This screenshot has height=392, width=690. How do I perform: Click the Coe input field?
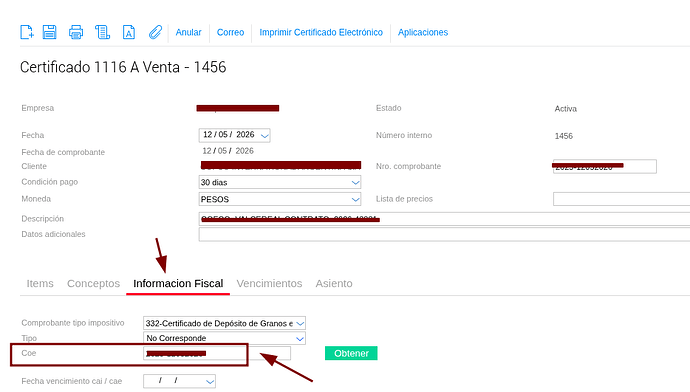tap(217, 353)
